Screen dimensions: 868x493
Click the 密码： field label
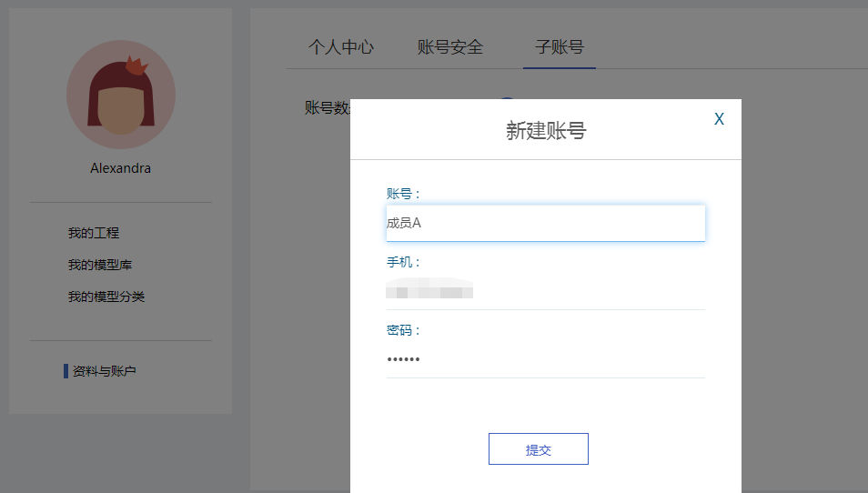[404, 330]
